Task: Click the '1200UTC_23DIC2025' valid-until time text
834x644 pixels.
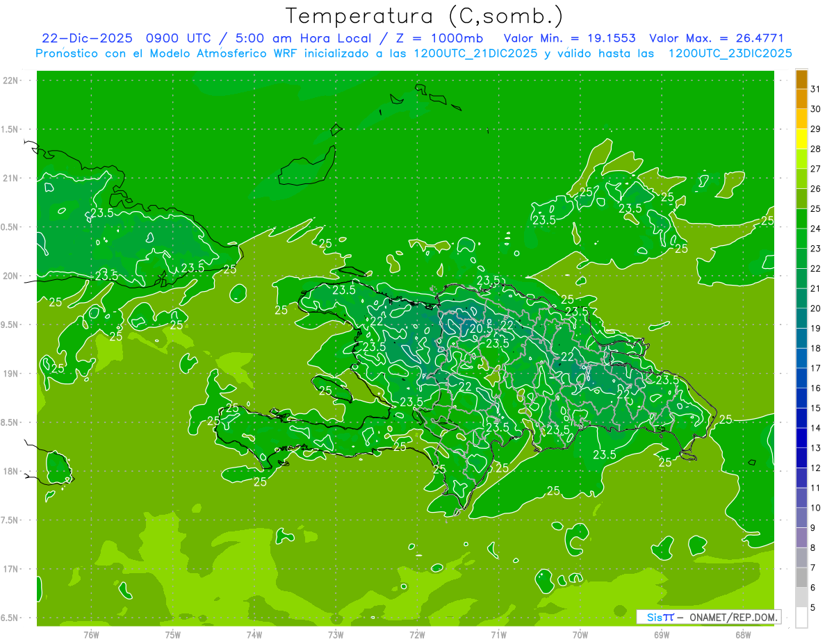Action: 730,53
